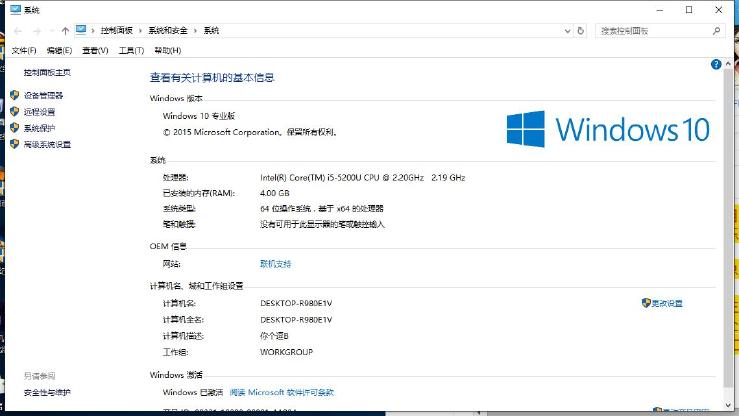739x416 pixels.
Task: Click the shield icon beside 设备管理器
Action: pos(15,95)
